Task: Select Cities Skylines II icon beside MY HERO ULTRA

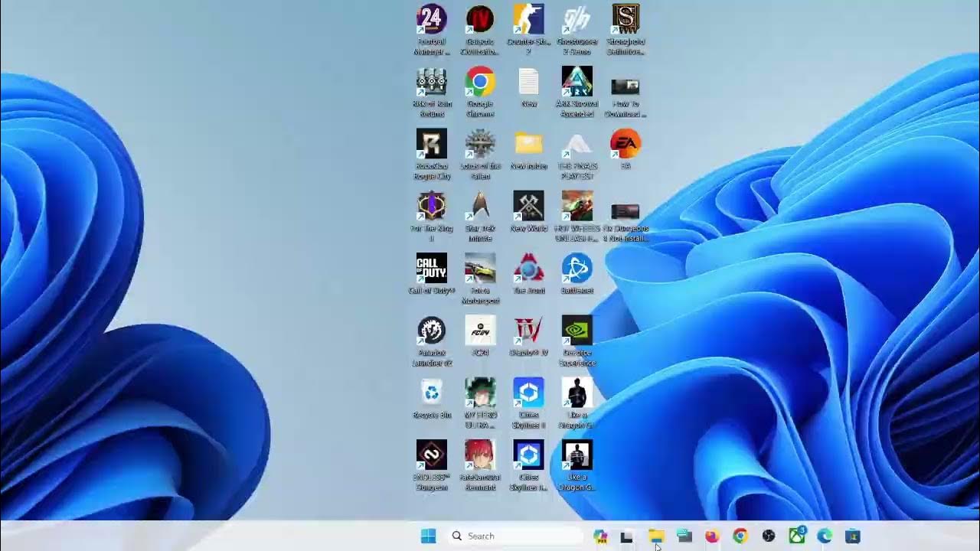Action: coord(528,403)
